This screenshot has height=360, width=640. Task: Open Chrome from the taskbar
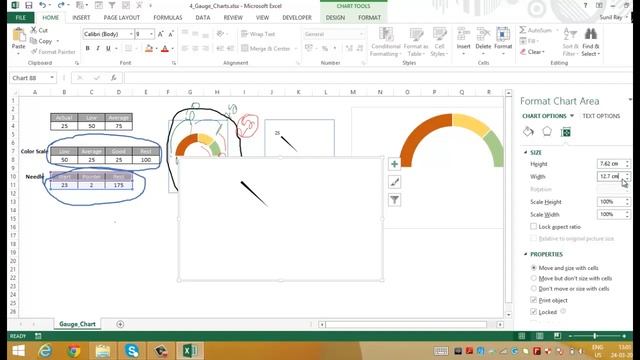tap(74, 351)
